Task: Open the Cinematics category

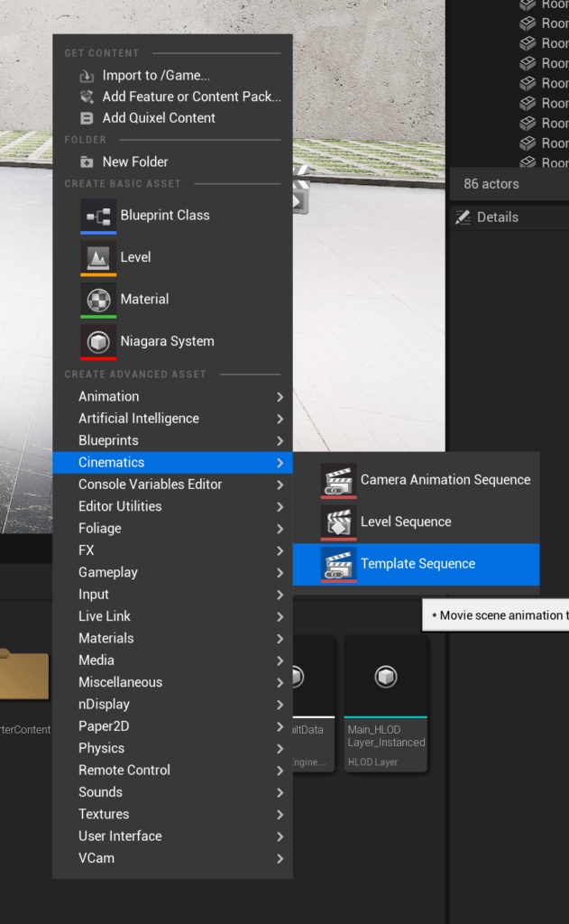Action: pos(172,463)
